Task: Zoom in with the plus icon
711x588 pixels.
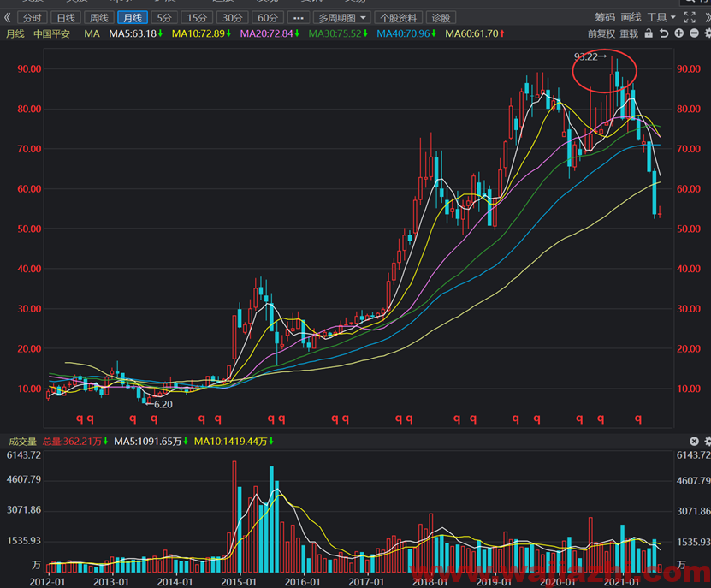Action: (678, 33)
